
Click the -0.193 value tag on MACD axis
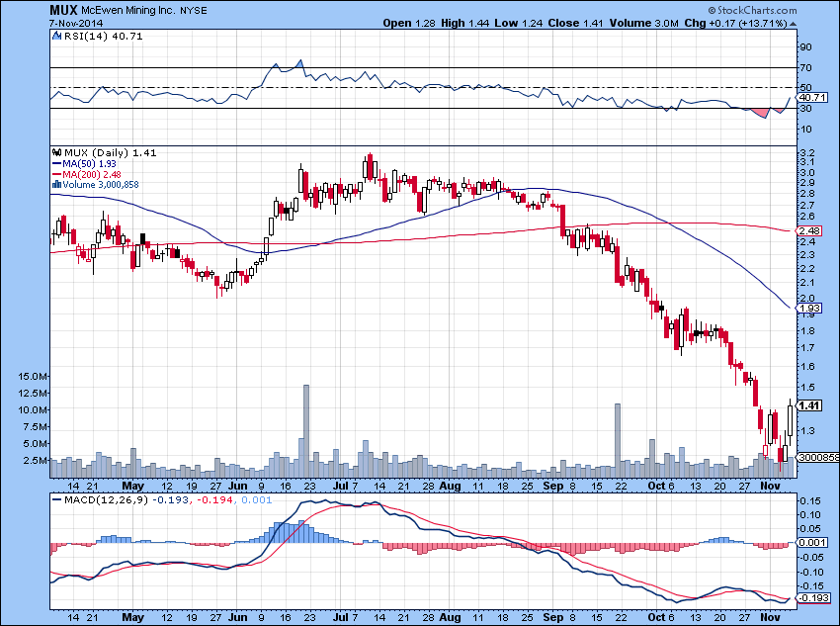[x=813, y=597]
